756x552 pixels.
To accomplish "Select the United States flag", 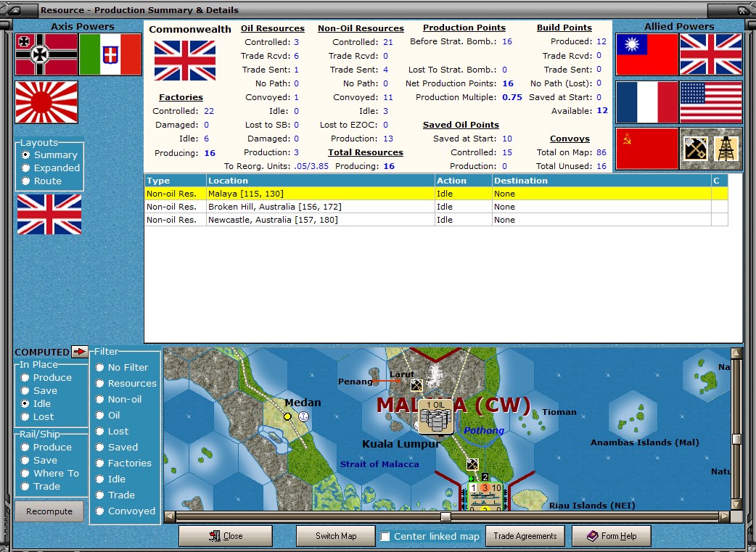I will point(711,102).
